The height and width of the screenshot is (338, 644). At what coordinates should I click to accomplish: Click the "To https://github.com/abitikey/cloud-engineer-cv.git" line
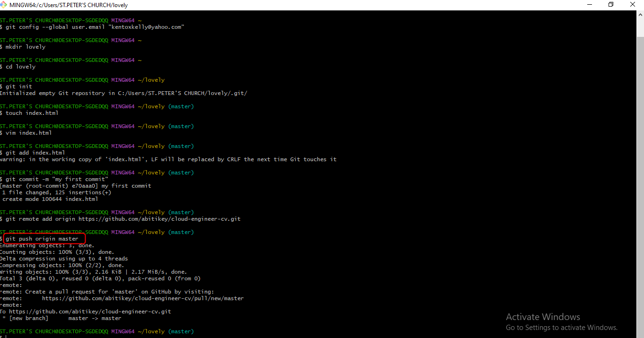click(x=86, y=312)
